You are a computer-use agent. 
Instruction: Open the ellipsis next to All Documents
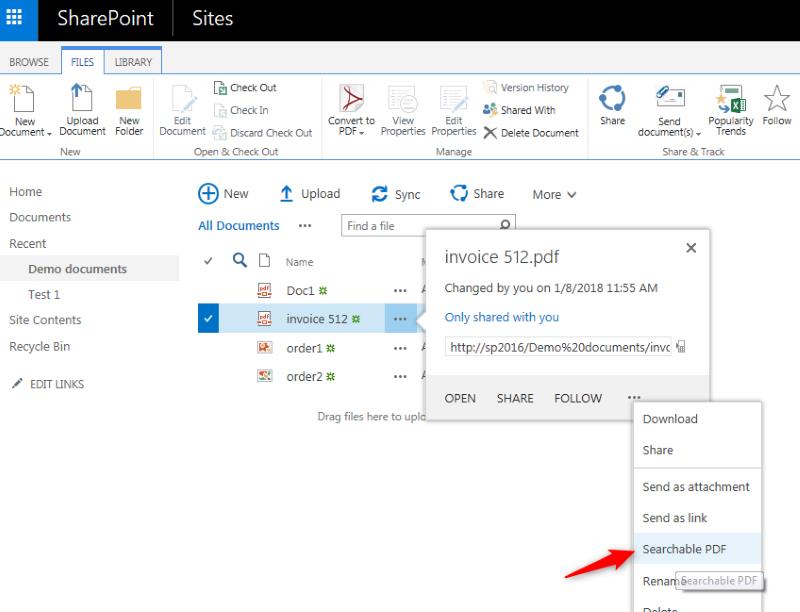pyautogui.click(x=305, y=225)
